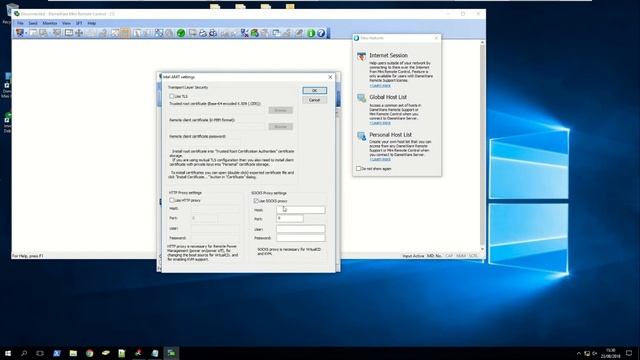The image size is (640, 360).
Task: Open Google Chrome from the taskbar
Action: tap(89, 353)
